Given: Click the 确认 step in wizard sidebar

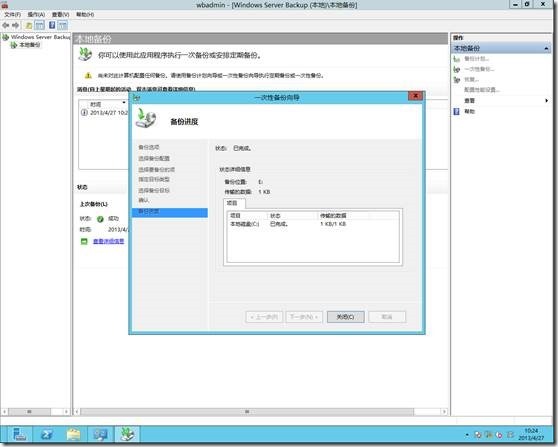Looking at the screenshot, I should [x=143, y=200].
